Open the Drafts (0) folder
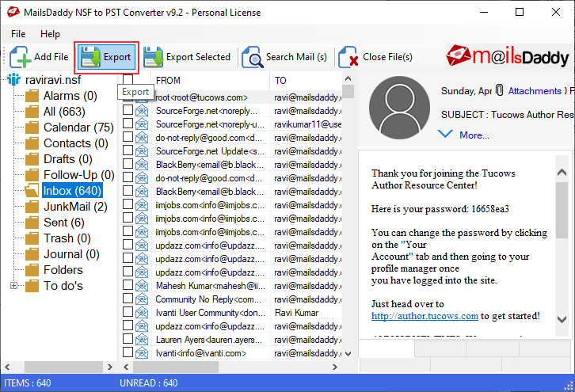The image size is (575, 392). 68,159
